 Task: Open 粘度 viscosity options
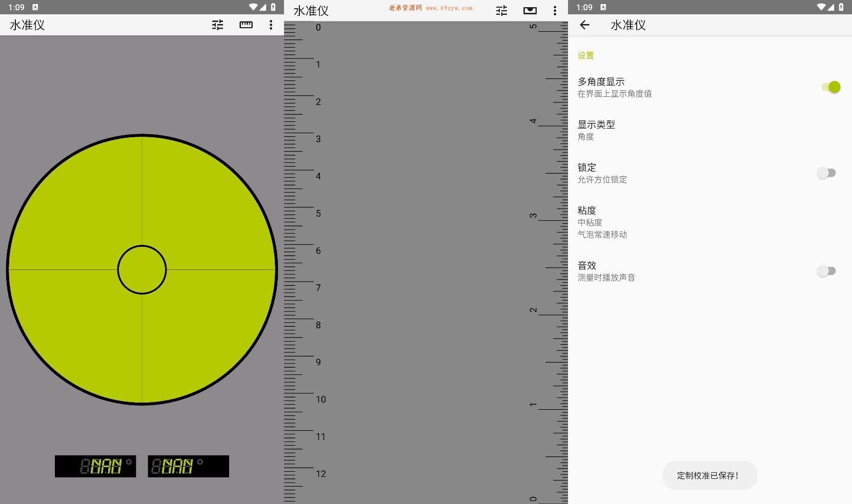point(602,222)
